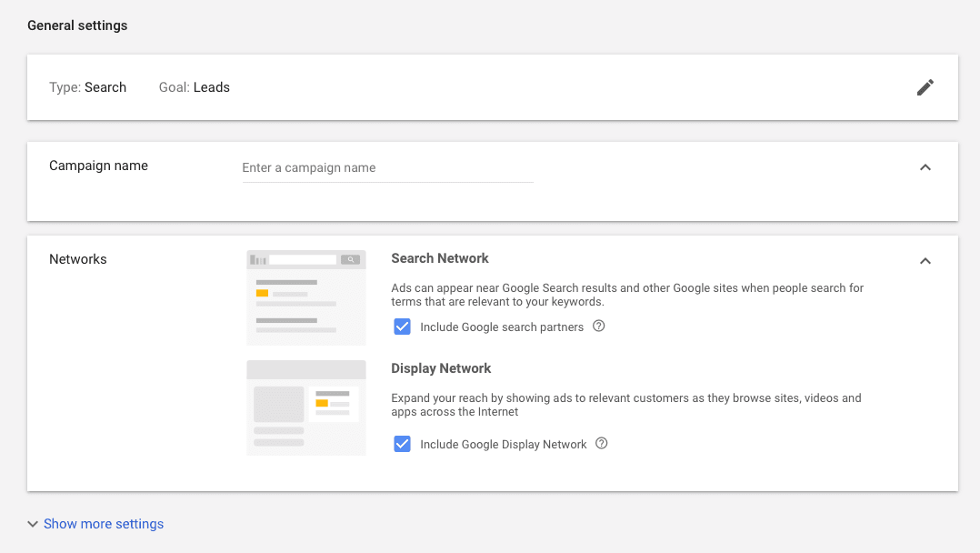The width and height of the screenshot is (980, 553).
Task: Click the 'Networks' label
Action: point(78,259)
